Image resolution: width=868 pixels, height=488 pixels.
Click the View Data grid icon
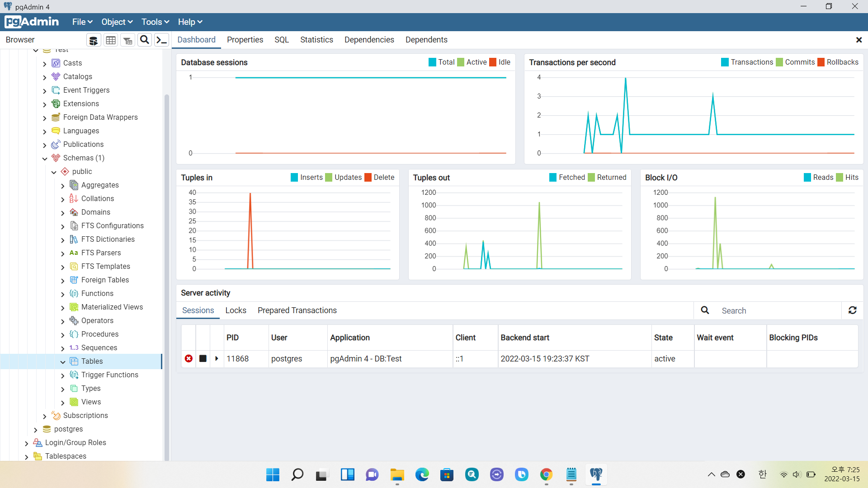point(111,40)
